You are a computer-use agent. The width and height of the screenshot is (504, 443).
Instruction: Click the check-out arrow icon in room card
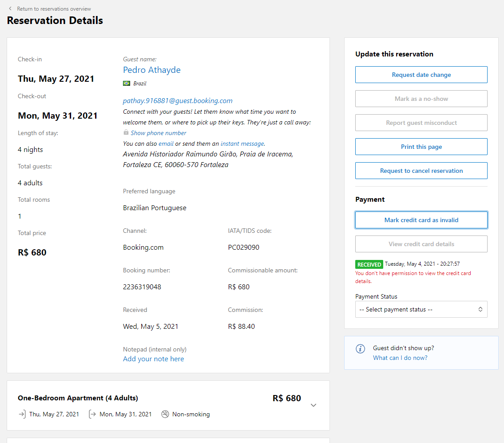click(x=92, y=414)
